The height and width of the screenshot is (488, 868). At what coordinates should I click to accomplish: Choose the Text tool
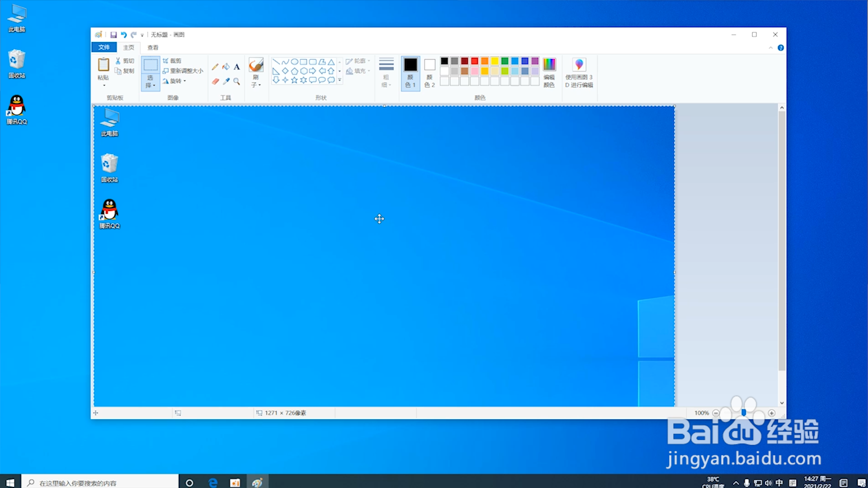point(236,67)
